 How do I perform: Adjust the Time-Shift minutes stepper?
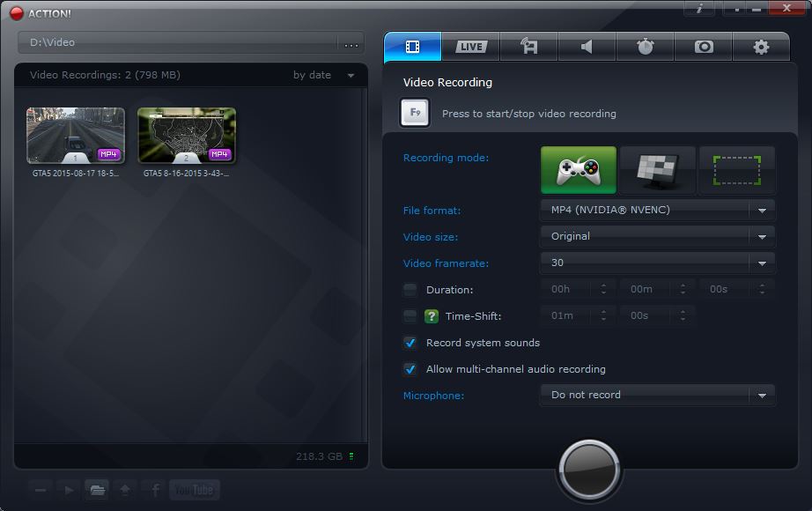click(604, 315)
